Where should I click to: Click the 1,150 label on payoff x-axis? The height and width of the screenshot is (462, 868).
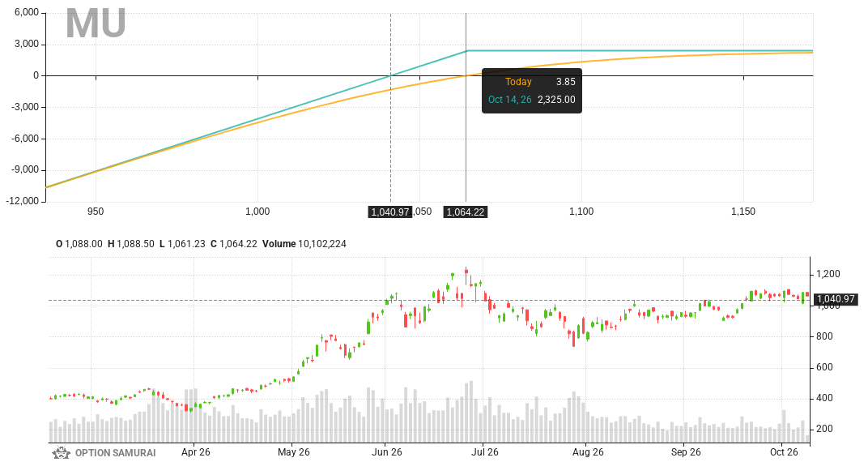[742, 211]
